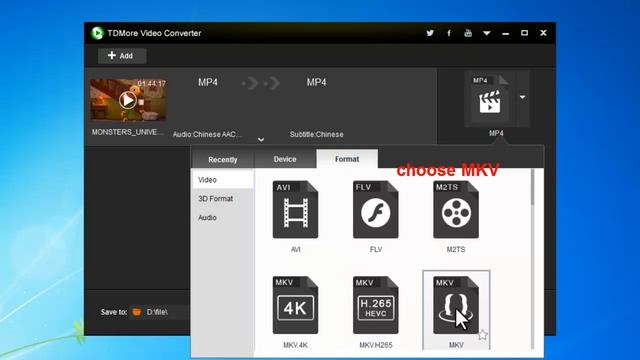Open the Twitter link icon
Viewport: 640px width, 360px height.
pos(430,33)
